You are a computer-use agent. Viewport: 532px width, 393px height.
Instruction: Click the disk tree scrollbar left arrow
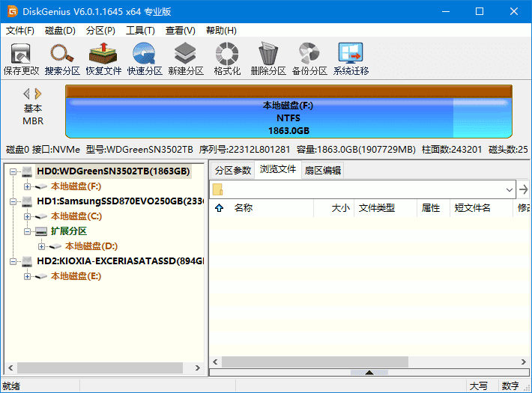point(10,368)
